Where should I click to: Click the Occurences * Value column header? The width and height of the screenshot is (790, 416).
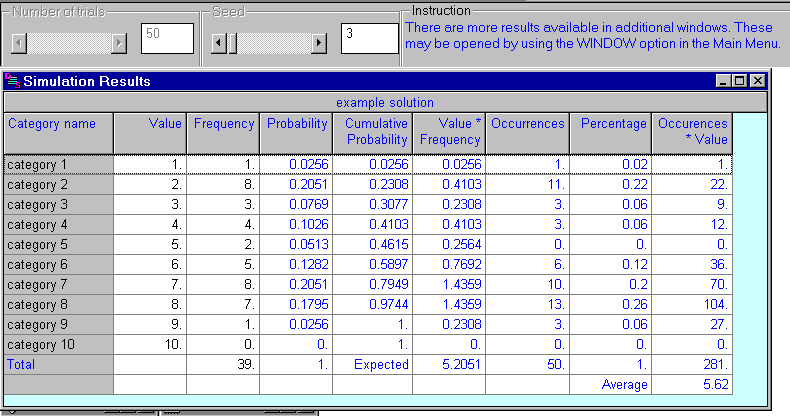coord(692,132)
